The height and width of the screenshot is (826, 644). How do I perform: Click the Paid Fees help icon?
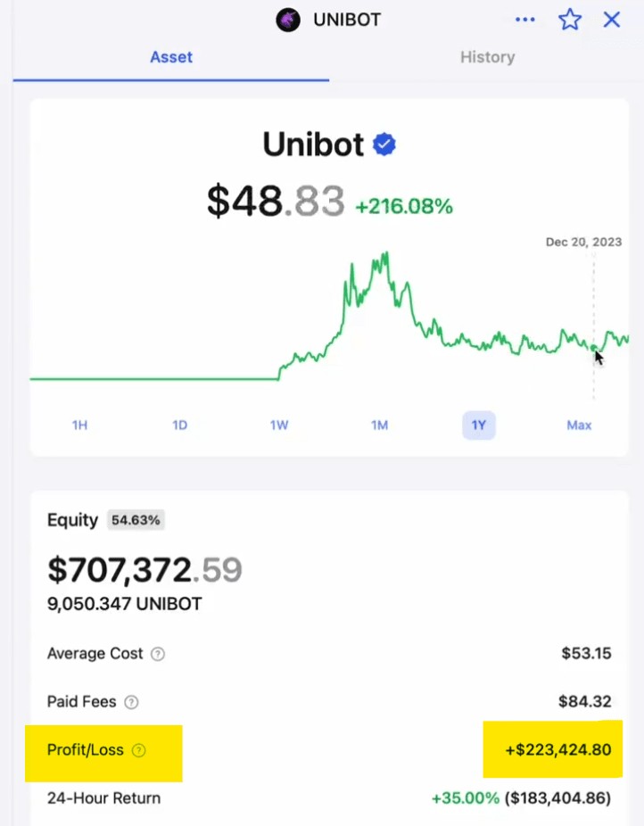coord(131,702)
